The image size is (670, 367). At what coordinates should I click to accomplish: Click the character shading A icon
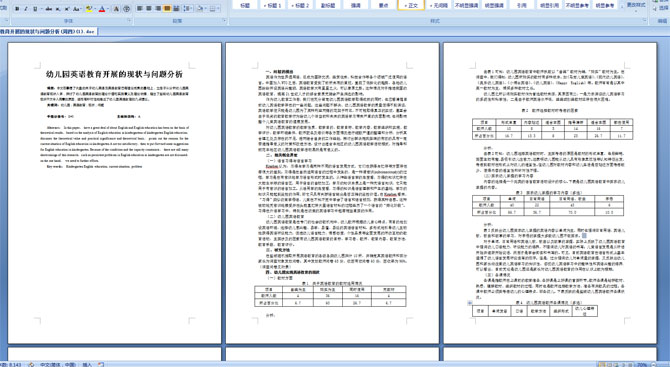pyautogui.click(x=116, y=9)
